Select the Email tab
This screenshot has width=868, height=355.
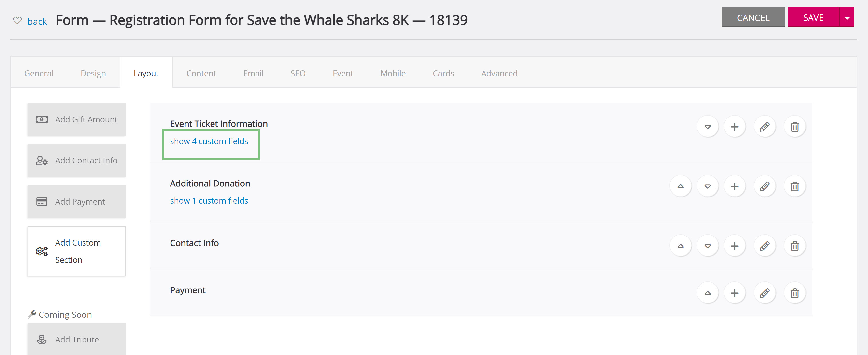coord(253,73)
